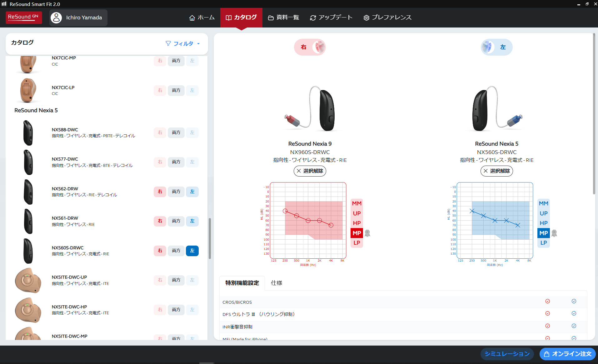Image resolution: width=598 pixels, height=364 pixels.
Task: Open the 資料一覧 menu
Action: 284,17
